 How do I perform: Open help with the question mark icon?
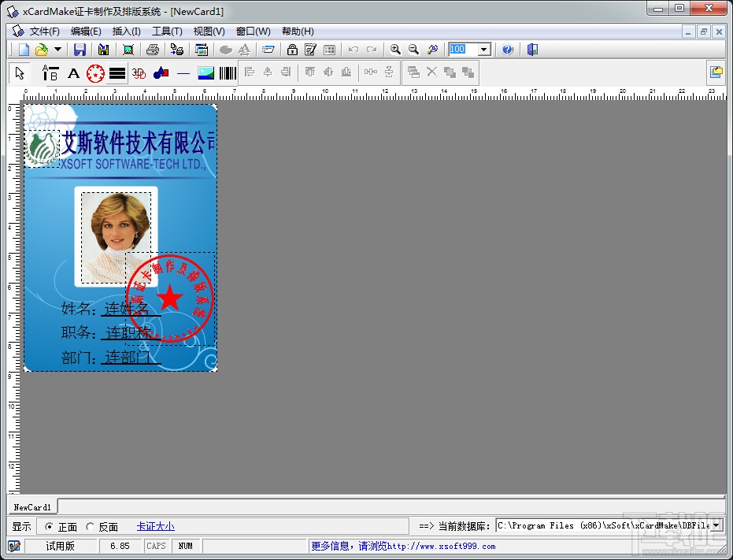[x=507, y=50]
